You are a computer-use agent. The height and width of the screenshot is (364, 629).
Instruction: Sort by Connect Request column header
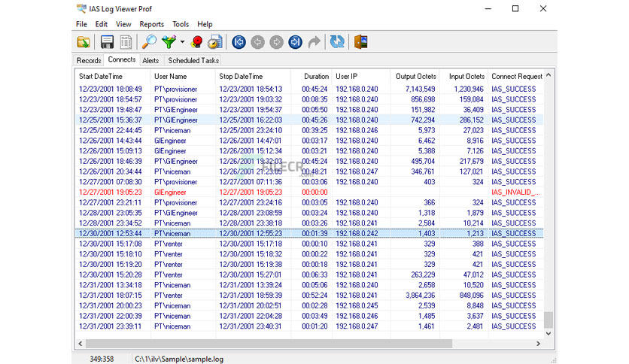pos(516,76)
